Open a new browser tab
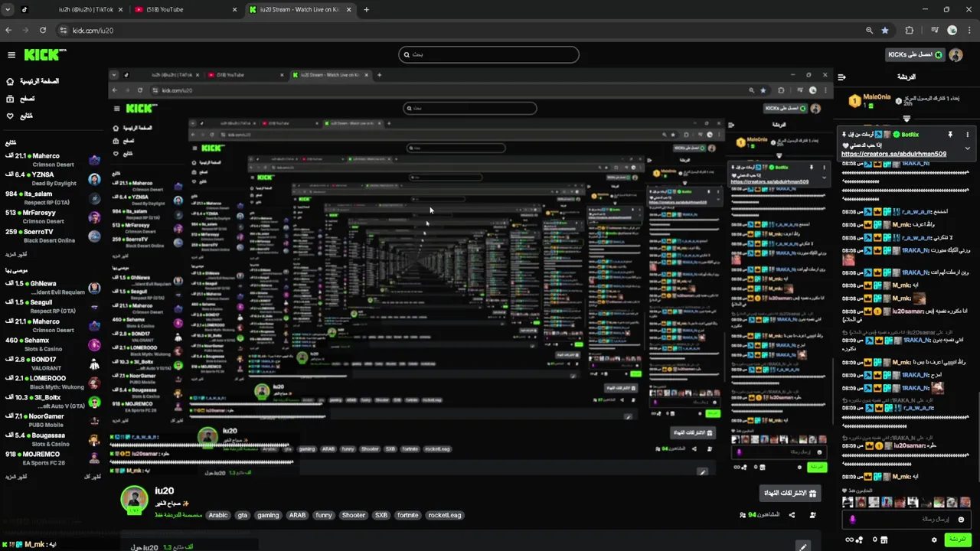Screen dimensions: 980x551 pos(366,10)
